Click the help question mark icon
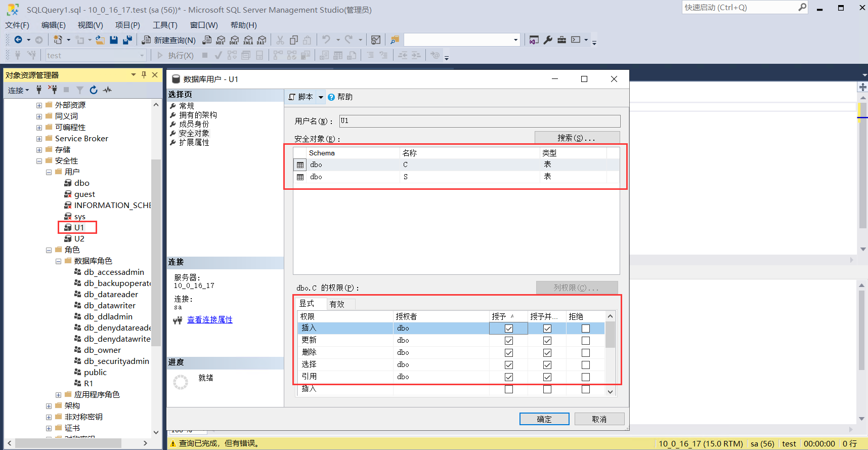Viewport: 868px width, 450px height. coord(331,97)
